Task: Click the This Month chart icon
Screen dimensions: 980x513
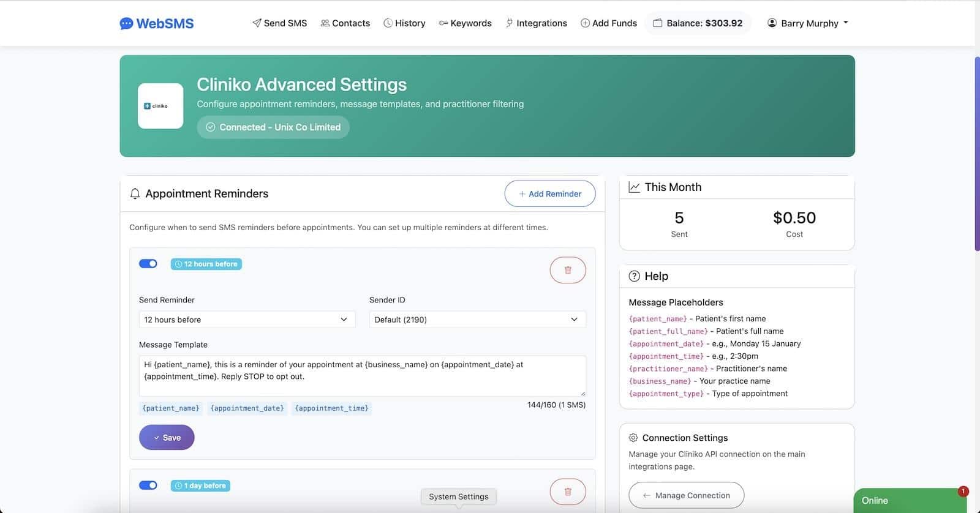Action: coord(634,187)
